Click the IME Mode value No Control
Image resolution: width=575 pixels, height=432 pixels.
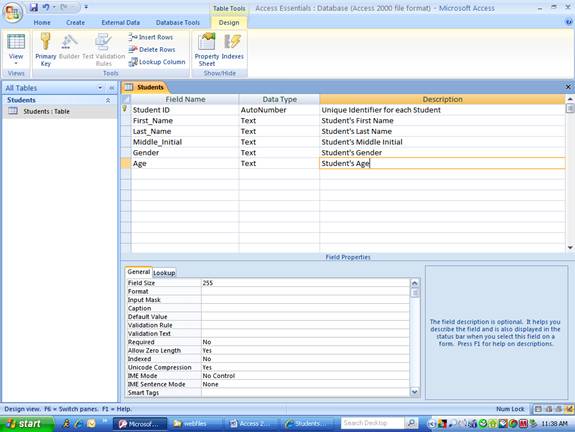(x=305, y=376)
